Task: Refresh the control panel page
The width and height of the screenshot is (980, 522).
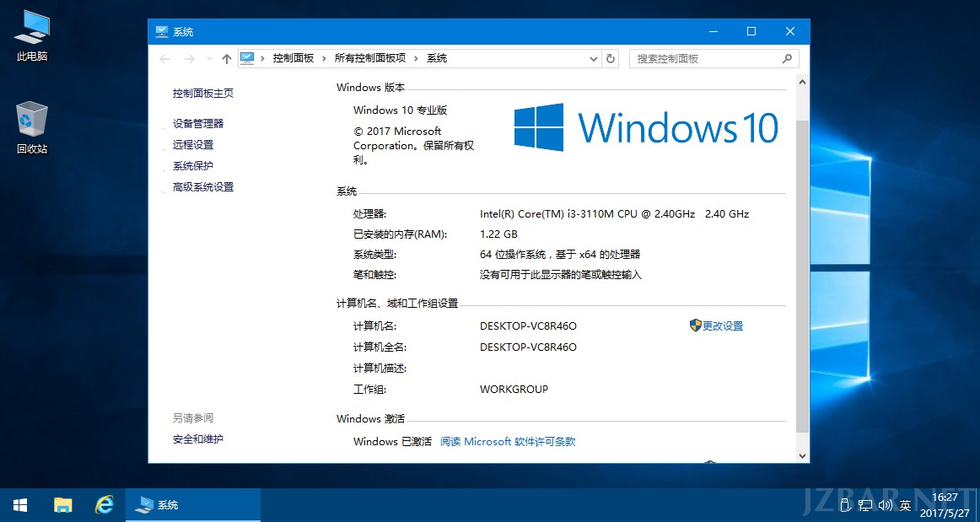Action: click(x=611, y=59)
